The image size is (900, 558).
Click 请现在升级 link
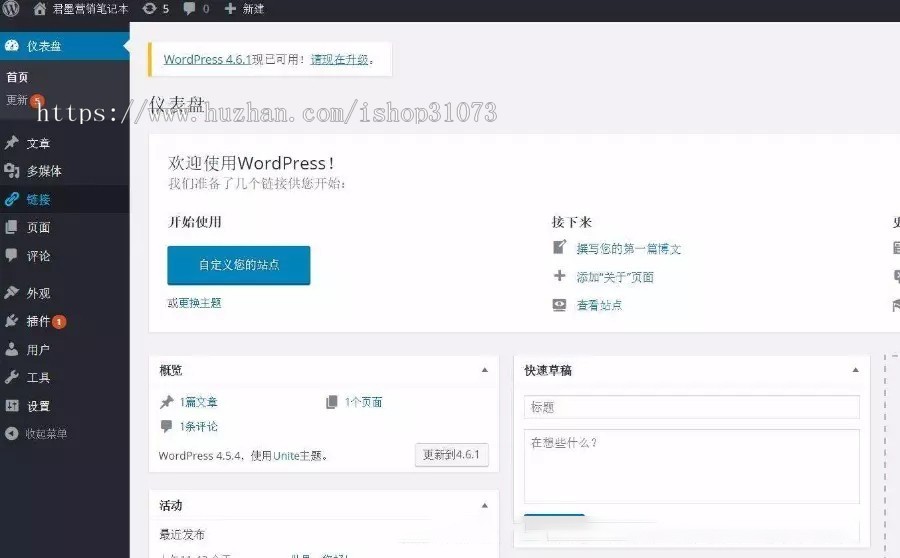[x=339, y=59]
